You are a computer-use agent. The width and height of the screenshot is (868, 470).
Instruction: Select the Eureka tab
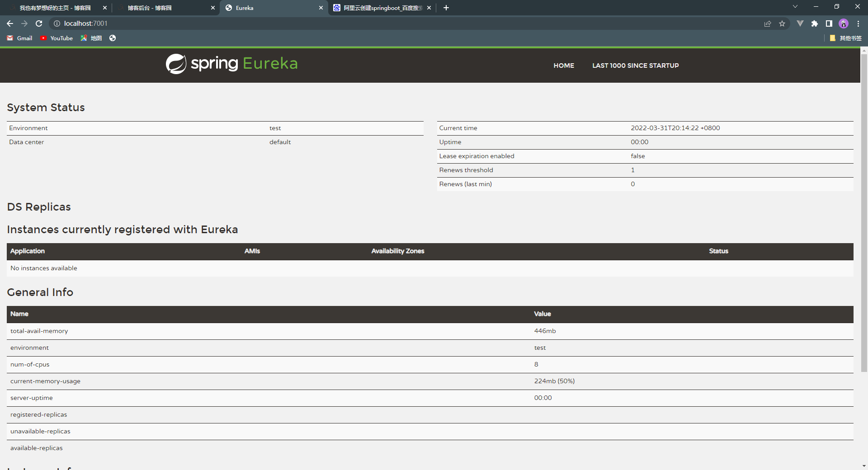coord(274,8)
